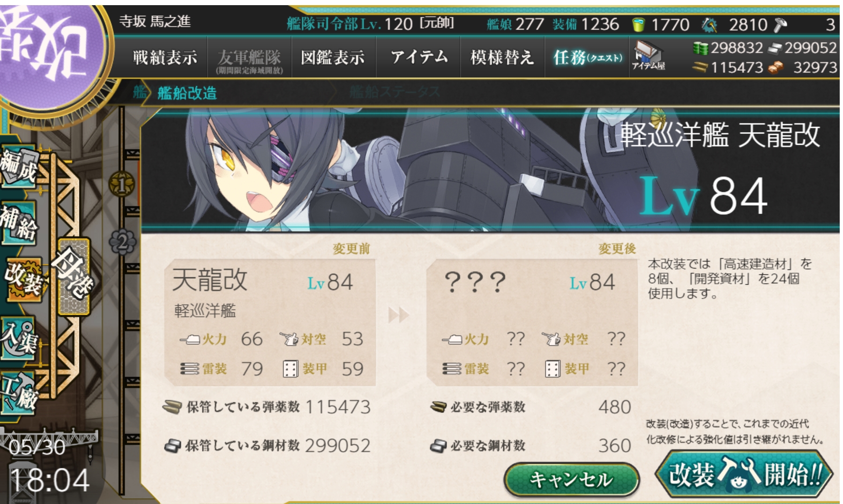Click the double-arrow between 変更前 and 変更後

pos(398,315)
